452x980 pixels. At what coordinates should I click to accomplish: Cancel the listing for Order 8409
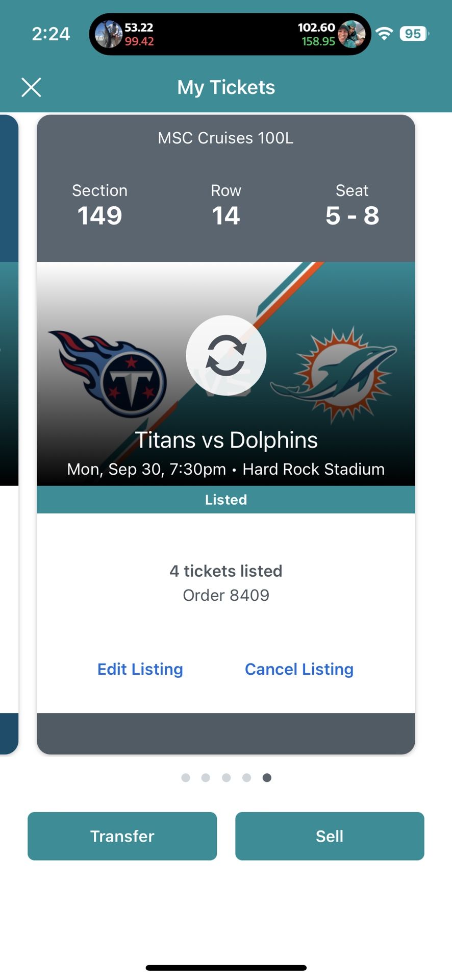point(299,669)
